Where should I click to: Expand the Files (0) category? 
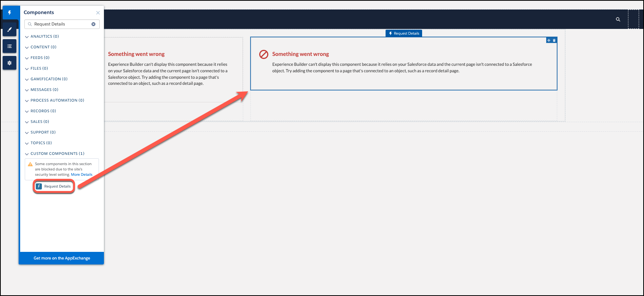37,68
